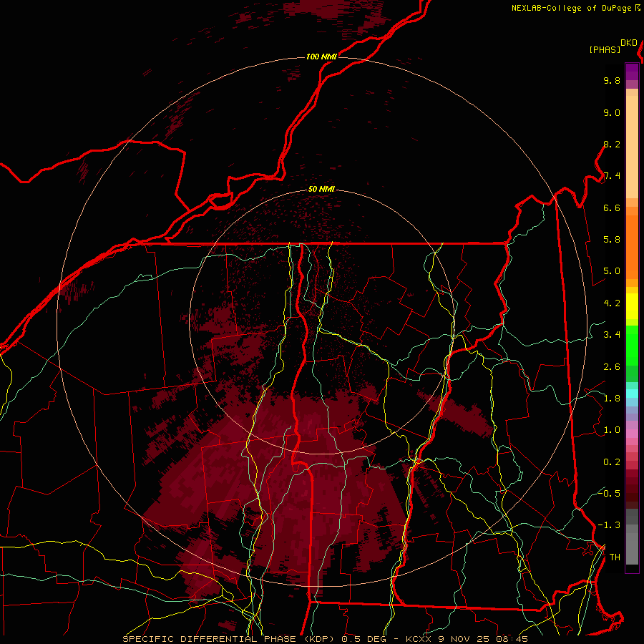644x644 pixels.
Task: Click the -1.3 legend value
Action: (x=609, y=525)
